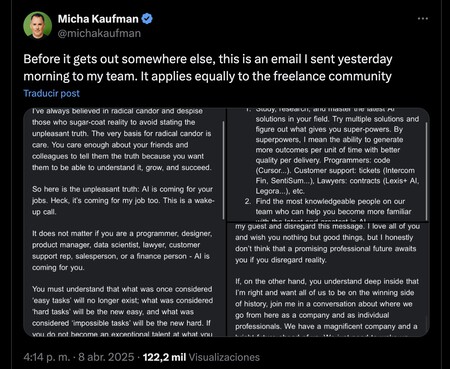Screen dimensions: 450x369
Task: Open the @michakaufman handle link
Action: 99,33
